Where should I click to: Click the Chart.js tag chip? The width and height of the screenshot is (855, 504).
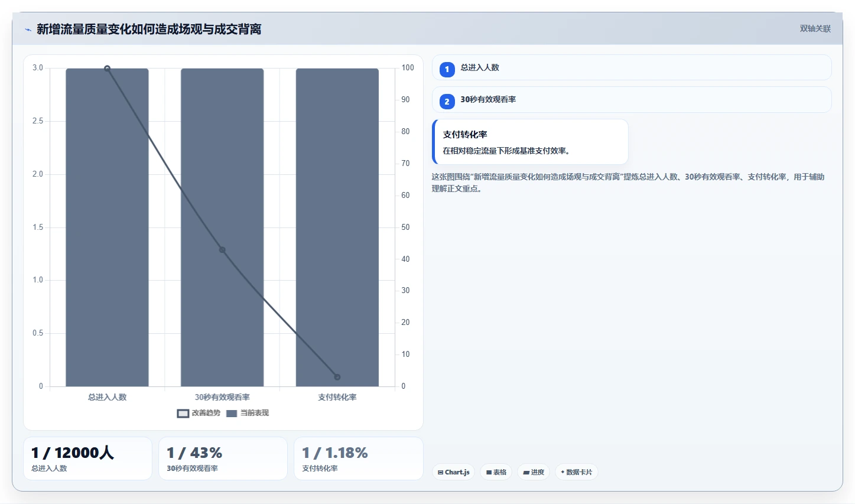click(x=454, y=472)
